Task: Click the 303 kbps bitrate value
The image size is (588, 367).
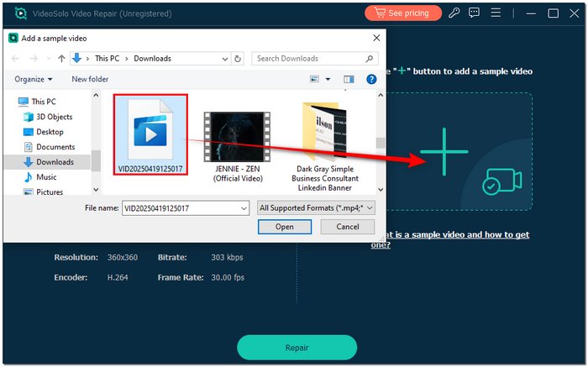Action: point(227,258)
